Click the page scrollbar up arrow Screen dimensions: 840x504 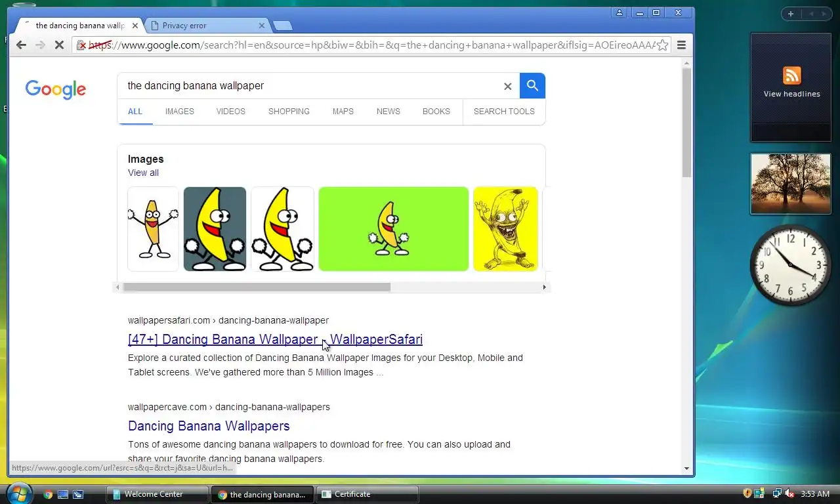[686, 63]
